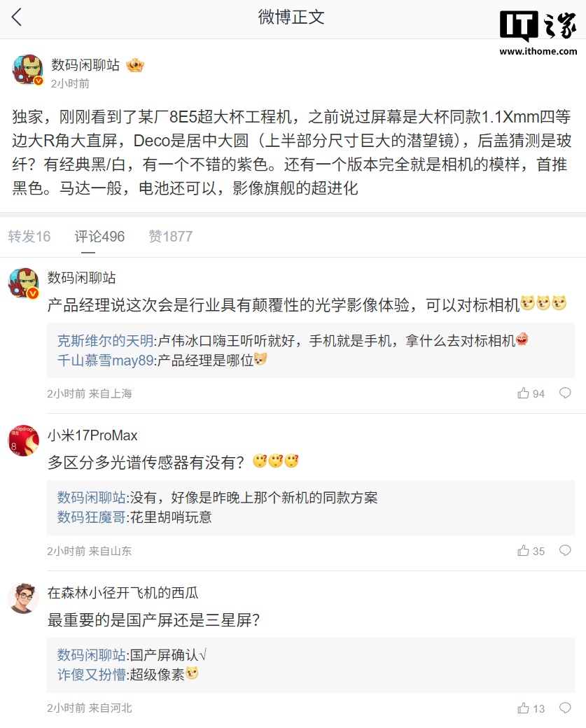Like the 94-likes comment by 数码闲聊站

pyautogui.click(x=524, y=393)
